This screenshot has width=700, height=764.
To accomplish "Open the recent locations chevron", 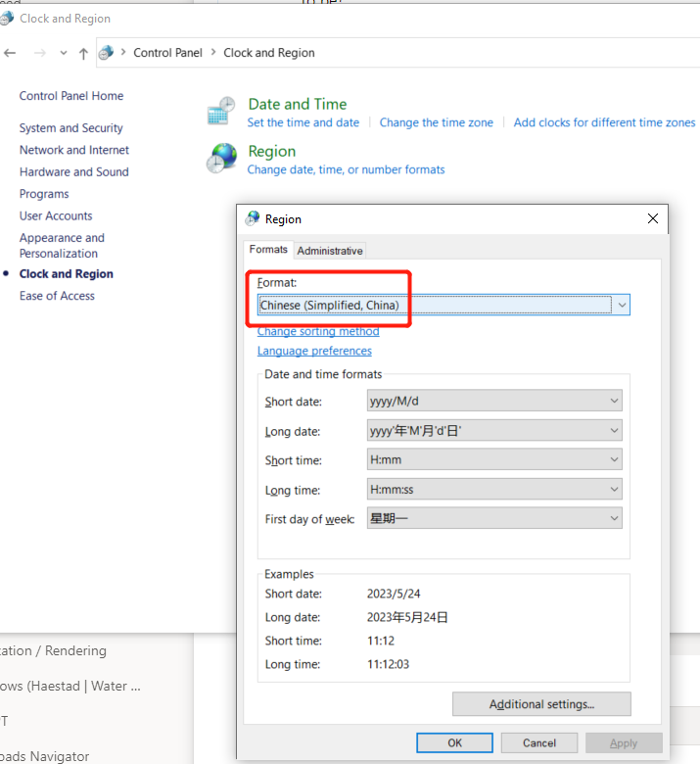I will [64, 53].
